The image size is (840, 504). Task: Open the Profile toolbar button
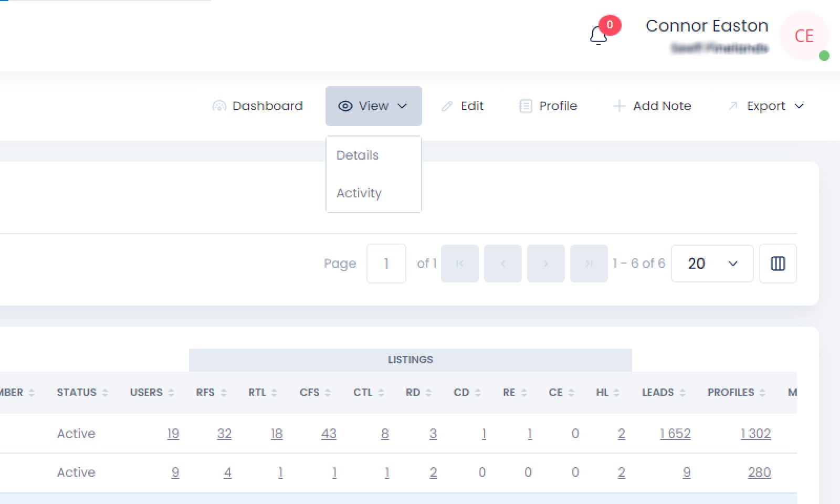pos(548,106)
